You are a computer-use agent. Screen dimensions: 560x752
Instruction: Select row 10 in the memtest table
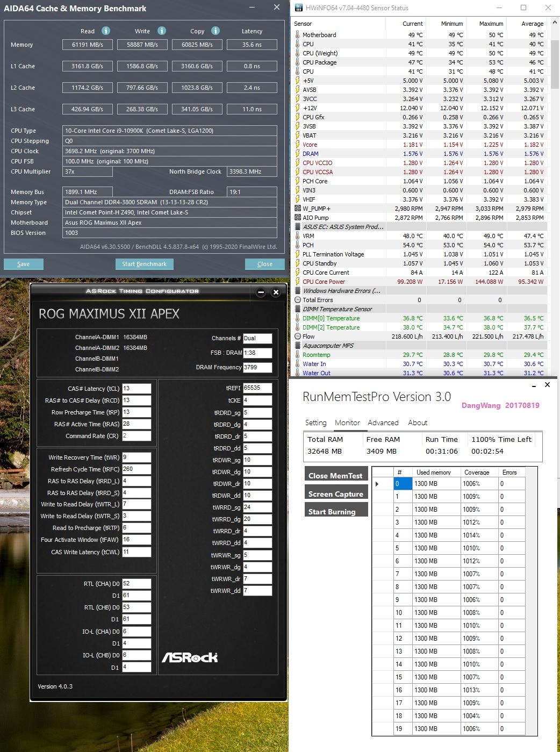click(x=448, y=613)
